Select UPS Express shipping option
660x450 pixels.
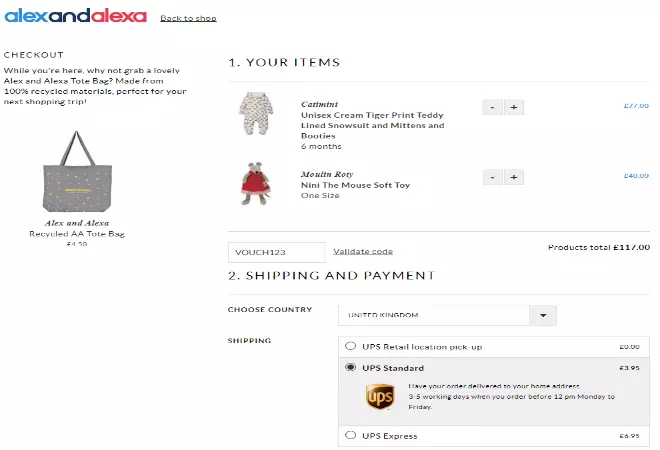350,436
